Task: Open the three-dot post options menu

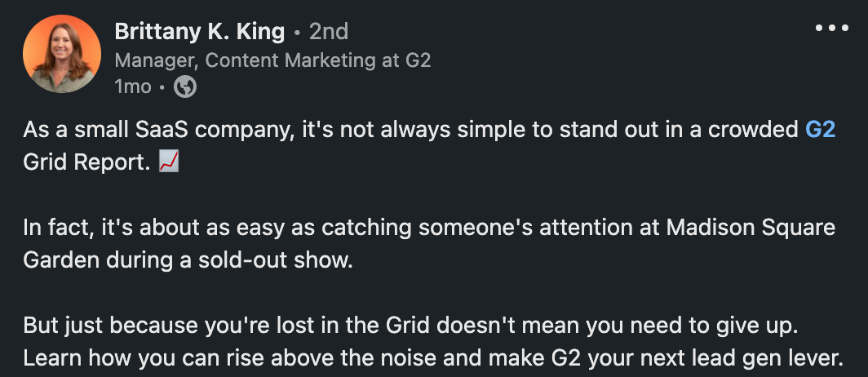Action: (x=832, y=28)
